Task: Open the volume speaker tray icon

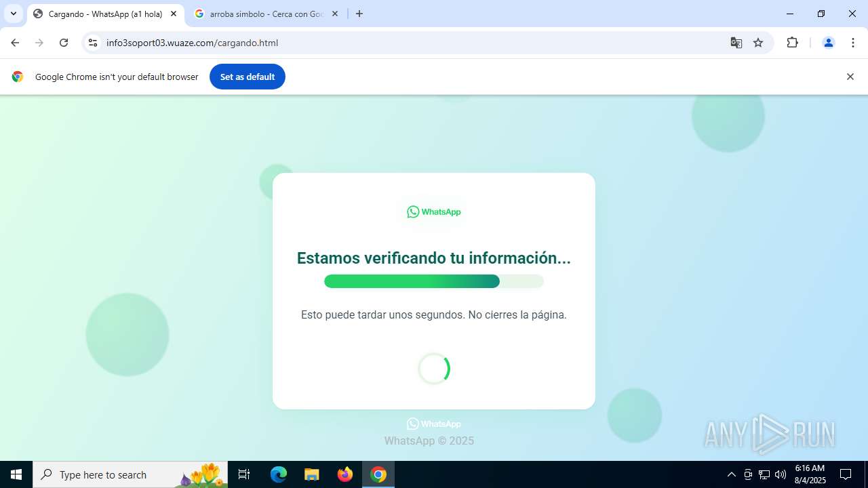Action: pos(781,474)
